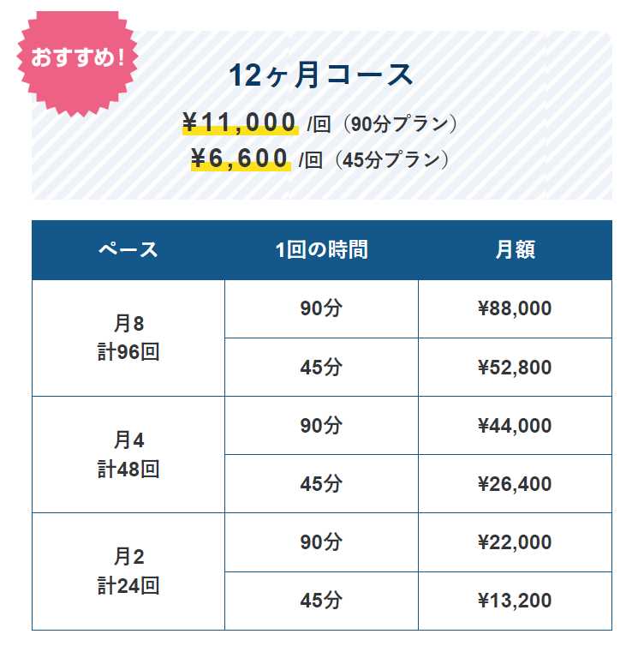Image resolution: width=644 pixels, height=652 pixels.
Task: Click the ¥88,000 monthly price cell
Action: pos(516,309)
